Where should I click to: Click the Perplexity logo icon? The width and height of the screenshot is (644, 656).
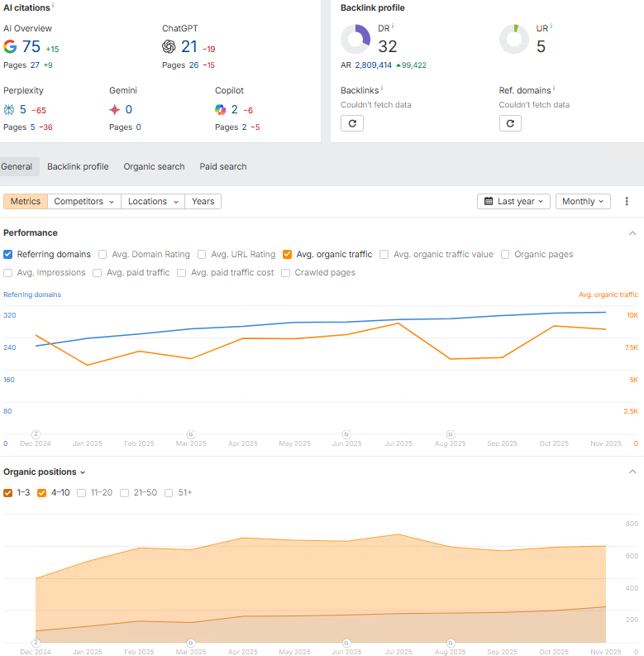click(9, 110)
